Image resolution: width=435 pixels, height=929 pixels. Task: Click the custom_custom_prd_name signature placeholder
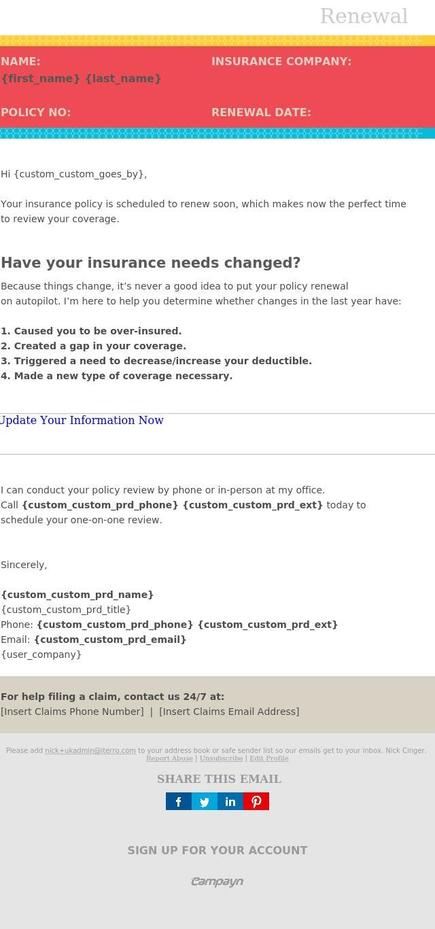pyautogui.click(x=77, y=594)
